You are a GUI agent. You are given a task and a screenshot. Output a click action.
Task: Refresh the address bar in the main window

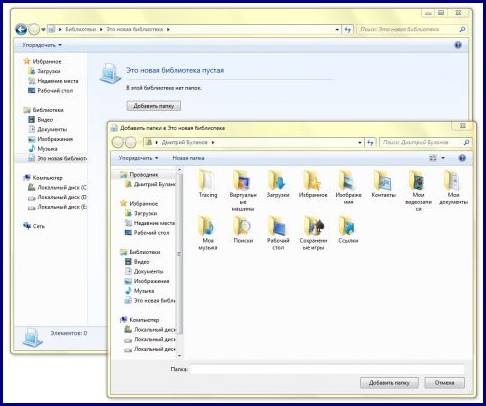tap(347, 29)
